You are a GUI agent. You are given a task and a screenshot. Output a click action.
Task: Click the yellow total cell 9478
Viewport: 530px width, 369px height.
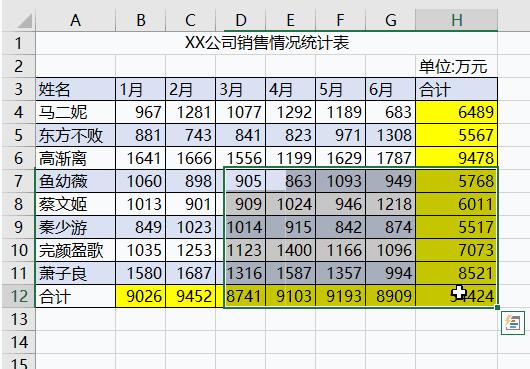(457, 158)
